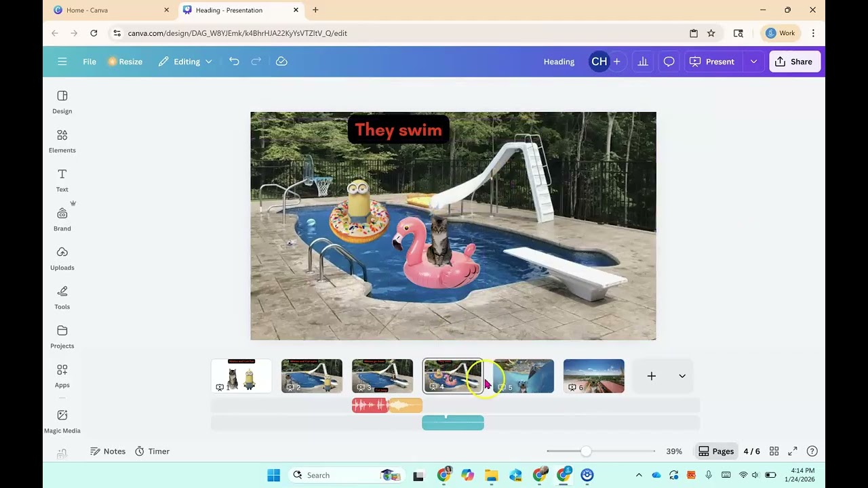Open Editing mode dropdown
This screenshot has width=868, height=488.
pos(185,62)
